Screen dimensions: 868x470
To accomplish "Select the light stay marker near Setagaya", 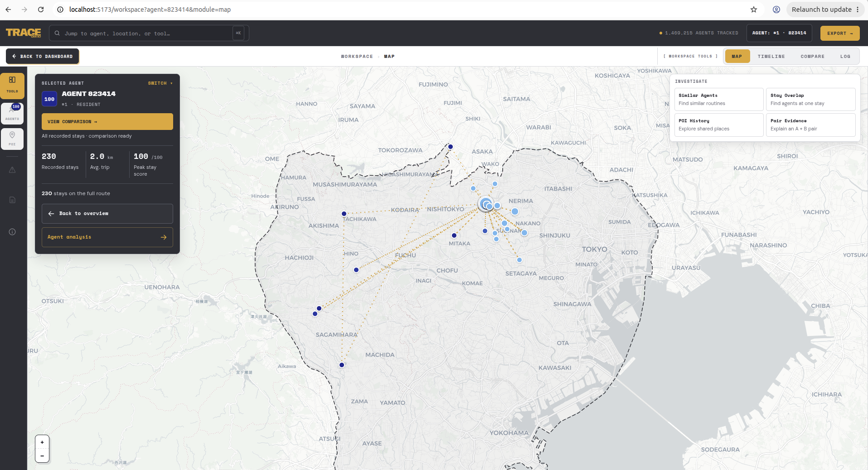I will point(519,260).
